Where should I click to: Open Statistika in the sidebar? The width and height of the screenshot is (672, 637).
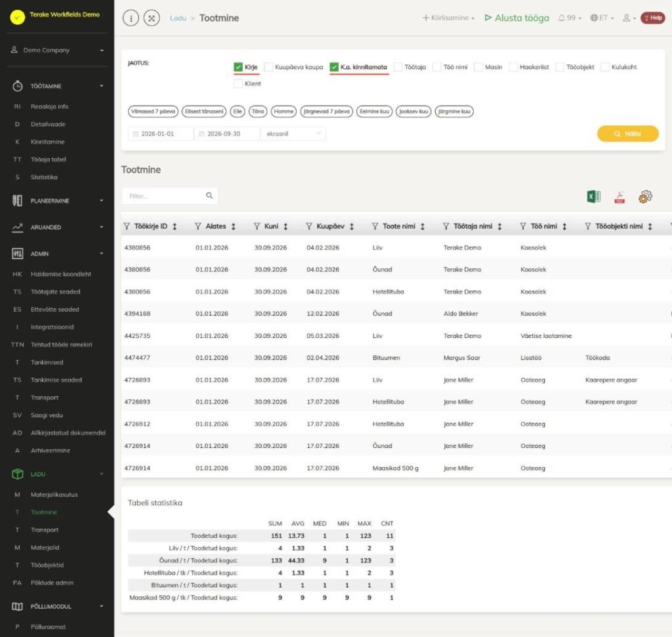pos(44,177)
